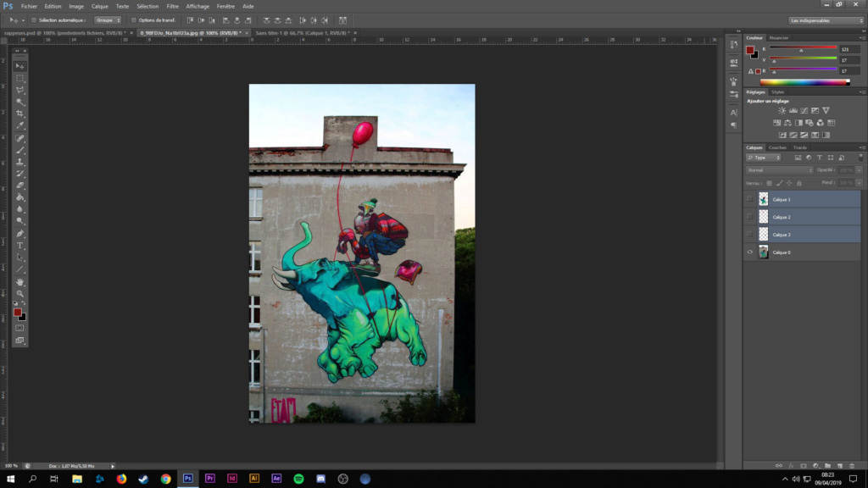Enable the Options de transf. checkbox

133,20
